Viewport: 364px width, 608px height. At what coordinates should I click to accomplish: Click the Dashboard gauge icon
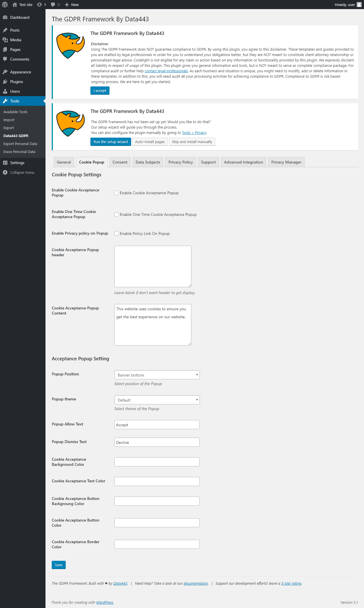(x=5, y=17)
